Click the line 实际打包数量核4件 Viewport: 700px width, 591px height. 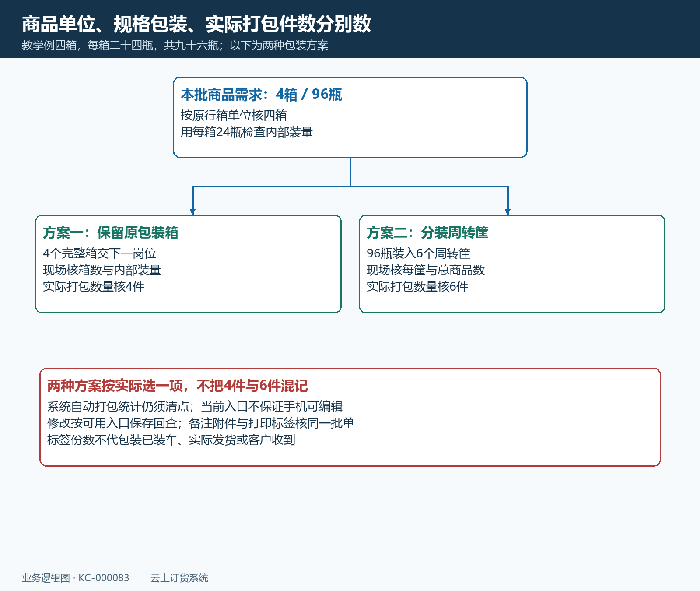[x=94, y=287]
